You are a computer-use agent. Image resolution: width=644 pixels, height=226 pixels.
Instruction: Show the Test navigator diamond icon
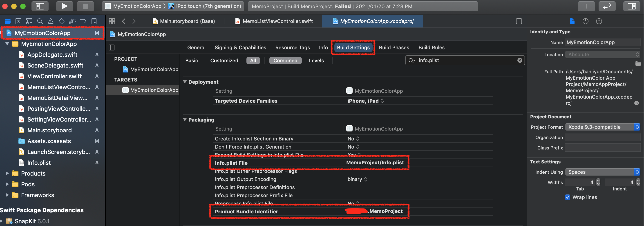(62, 21)
